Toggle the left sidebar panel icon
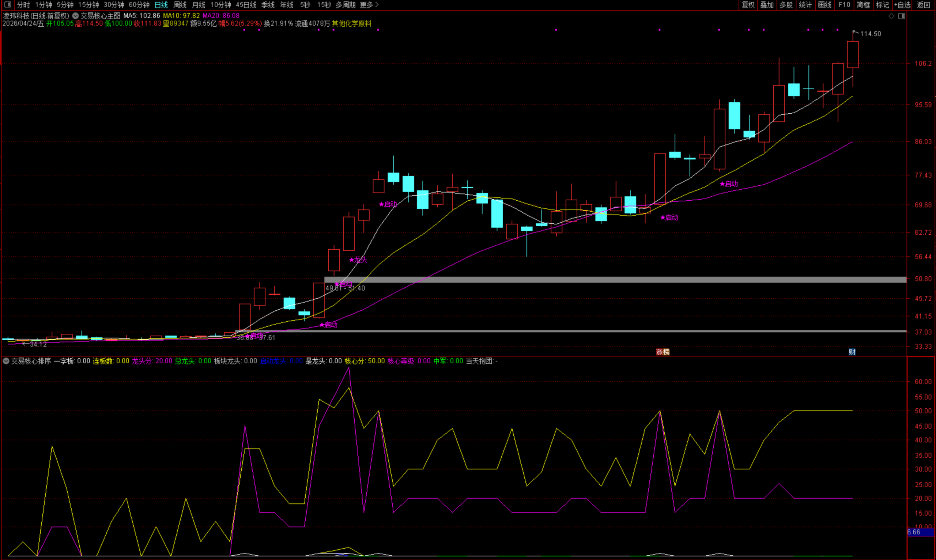The width and height of the screenshot is (936, 560). pyautogui.click(x=7, y=5)
